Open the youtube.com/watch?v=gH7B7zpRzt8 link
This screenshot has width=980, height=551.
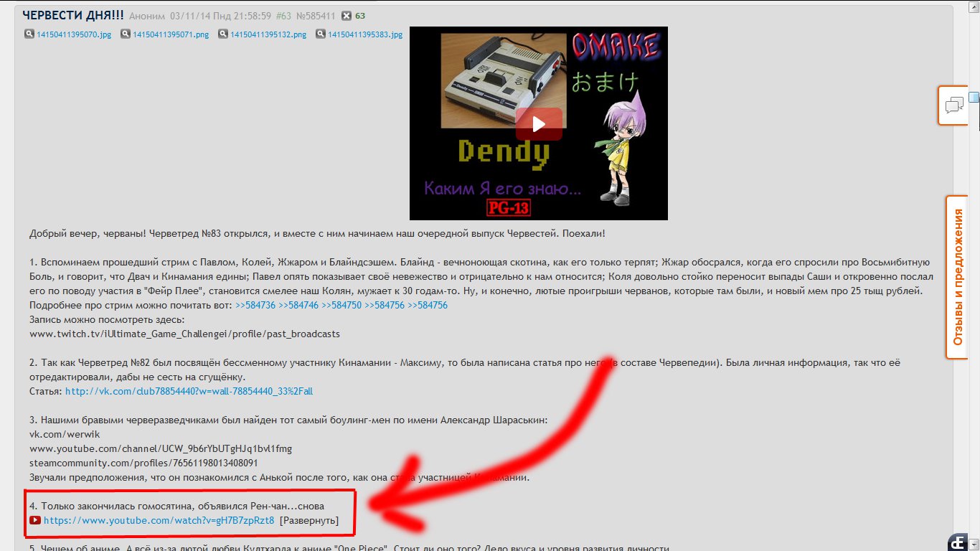(x=159, y=521)
